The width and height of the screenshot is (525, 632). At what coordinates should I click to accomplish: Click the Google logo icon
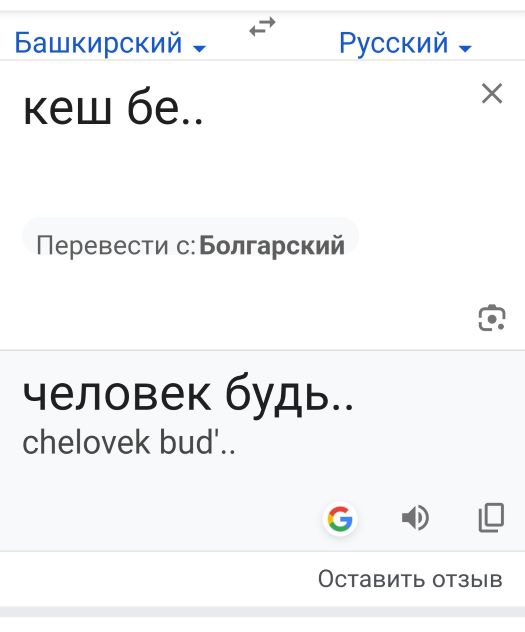[x=340, y=518]
